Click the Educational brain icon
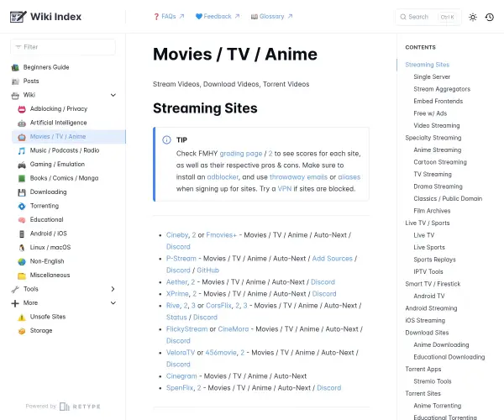Image resolution: width=504 pixels, height=420 pixels. pos(22,220)
